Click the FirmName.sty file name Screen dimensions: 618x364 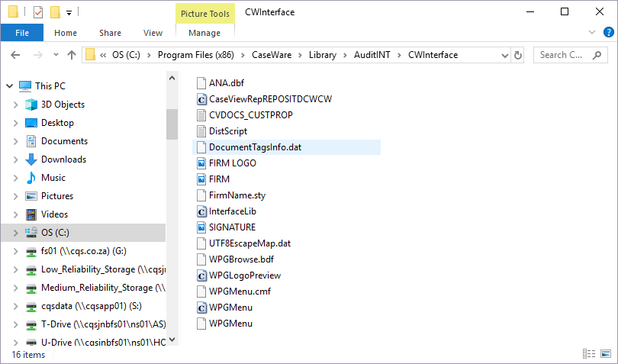coord(237,195)
